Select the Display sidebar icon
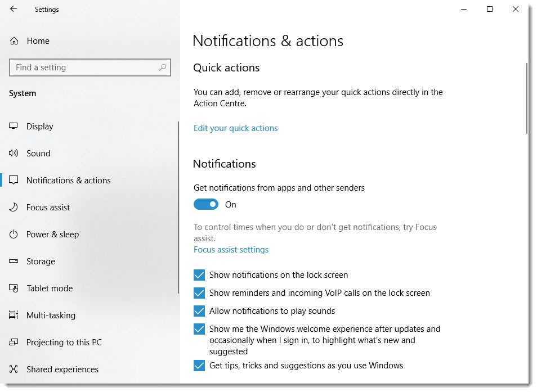Viewport: 537px width, 392px height. coord(13,126)
